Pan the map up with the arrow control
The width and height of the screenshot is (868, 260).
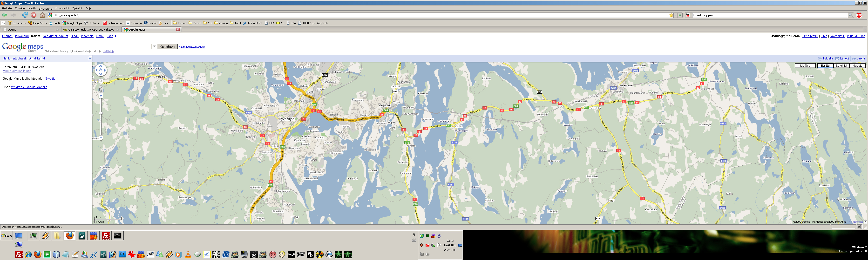tap(101, 66)
